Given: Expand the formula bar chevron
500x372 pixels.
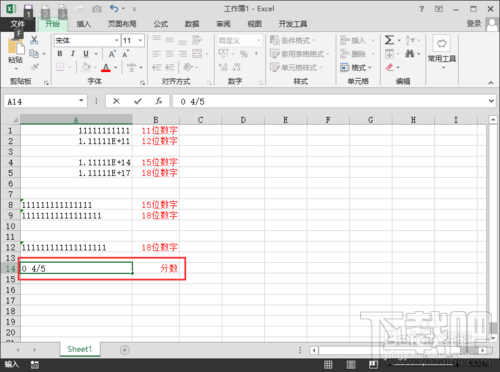Looking at the screenshot, I should coord(491,101).
